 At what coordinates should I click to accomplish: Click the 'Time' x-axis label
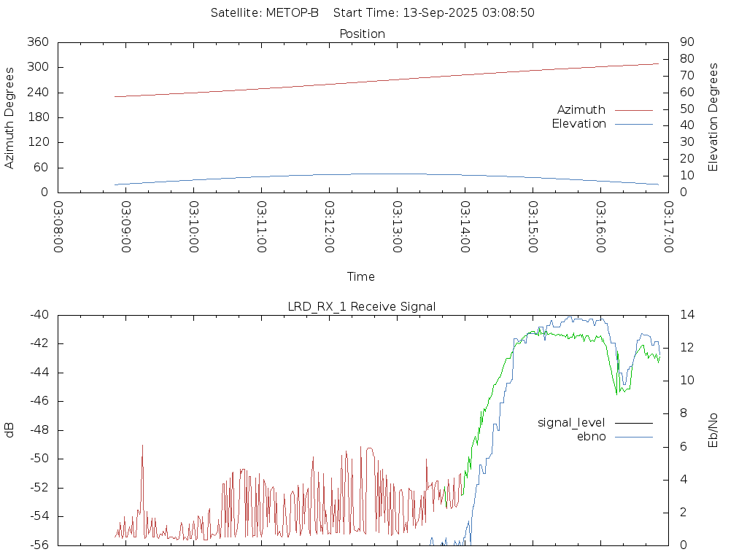pyautogui.click(x=360, y=276)
